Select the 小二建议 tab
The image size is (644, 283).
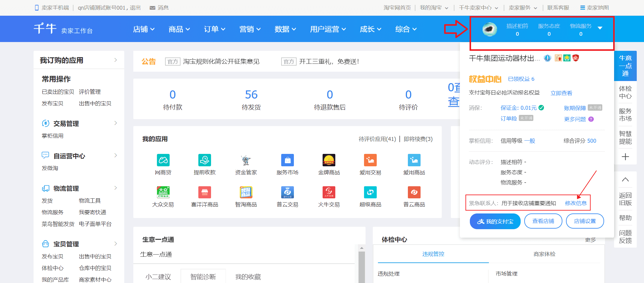coord(158,277)
